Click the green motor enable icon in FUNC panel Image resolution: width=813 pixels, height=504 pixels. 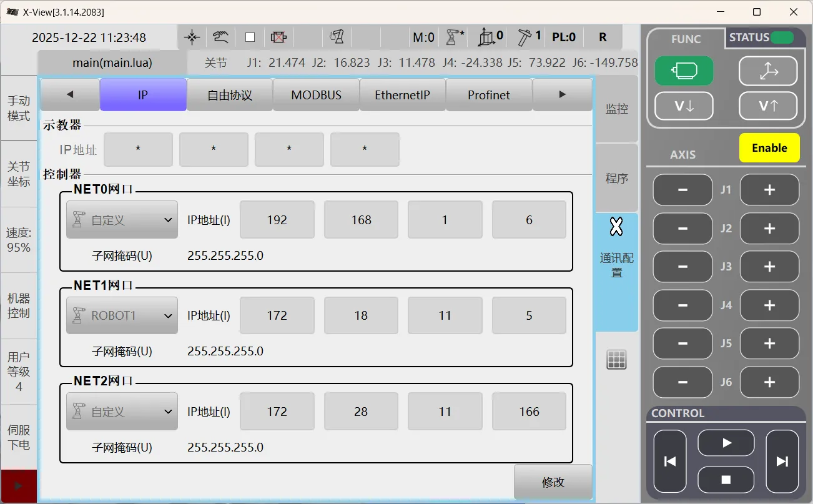pos(684,71)
